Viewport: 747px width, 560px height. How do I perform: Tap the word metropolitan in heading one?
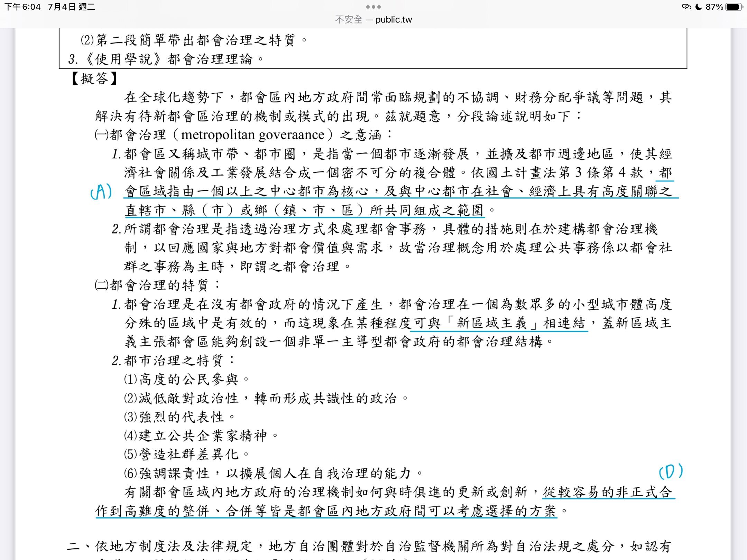coord(218,134)
